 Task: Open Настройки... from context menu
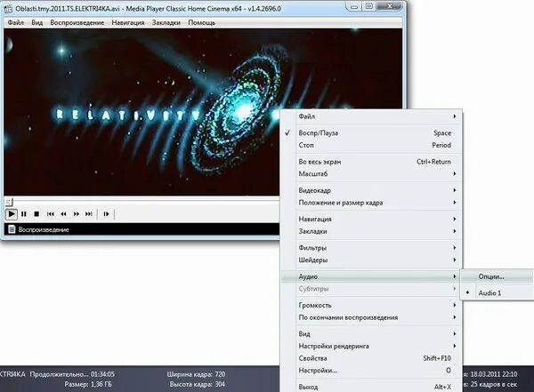[371, 371]
